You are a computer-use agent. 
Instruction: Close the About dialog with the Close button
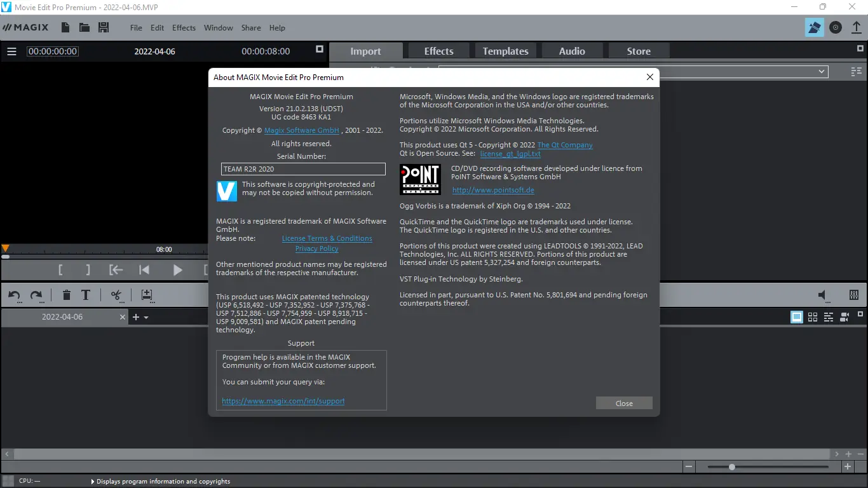(623, 403)
